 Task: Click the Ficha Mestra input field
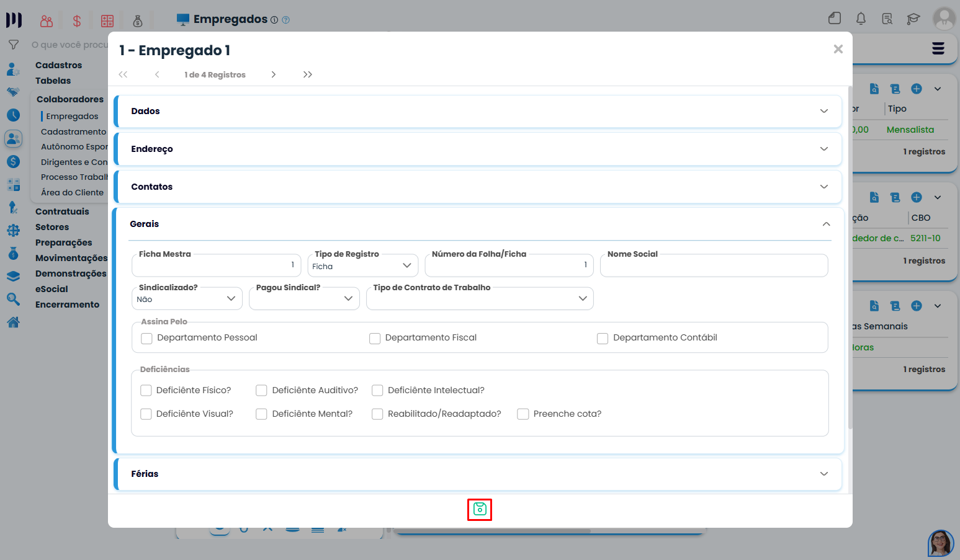pos(216,265)
